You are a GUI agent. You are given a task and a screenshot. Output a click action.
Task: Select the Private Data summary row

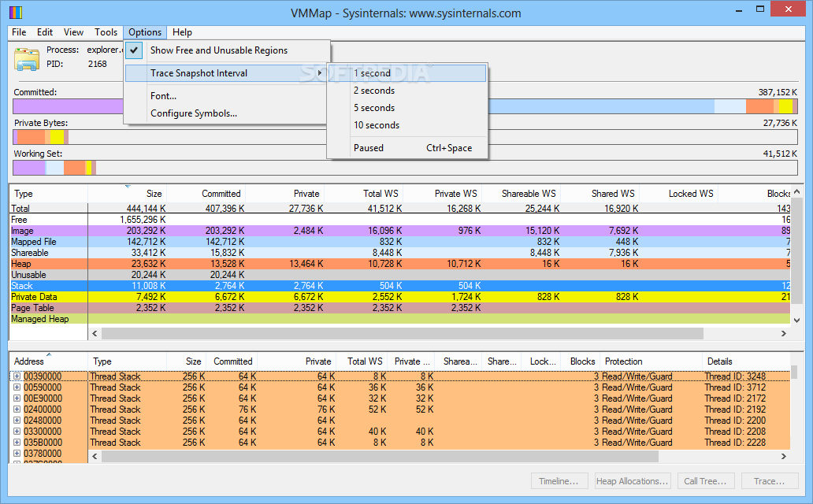click(399, 297)
